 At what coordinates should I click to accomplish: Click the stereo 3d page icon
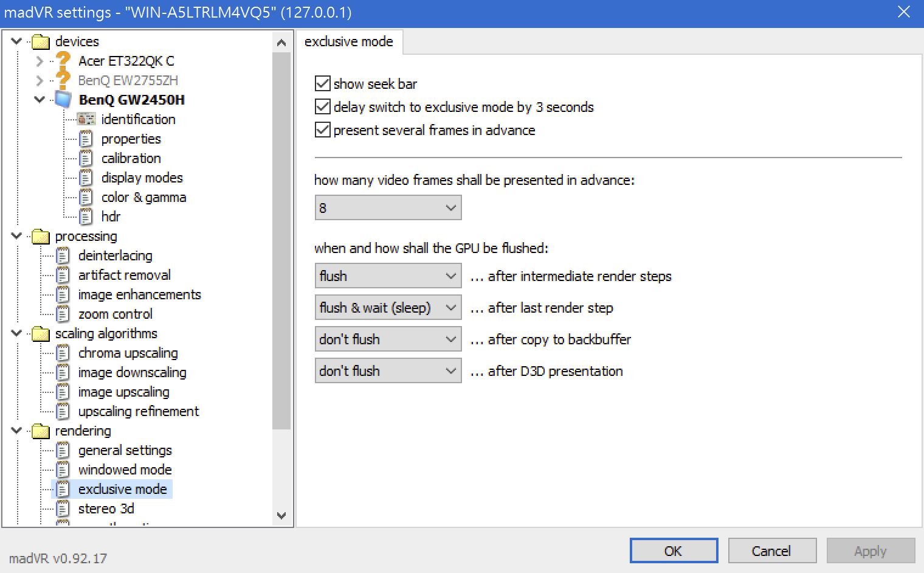tap(63, 509)
